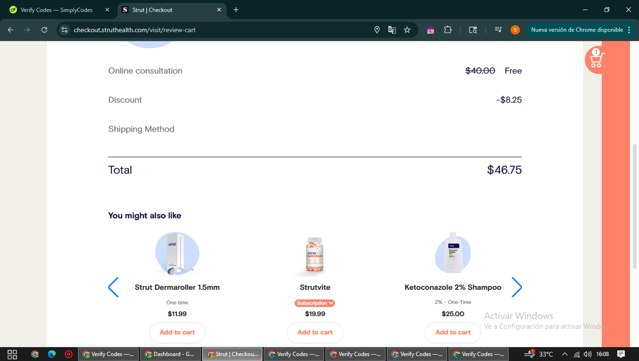Image resolution: width=639 pixels, height=361 pixels.
Task: Open the red circular recorder taskbar icon
Action: pos(68,354)
